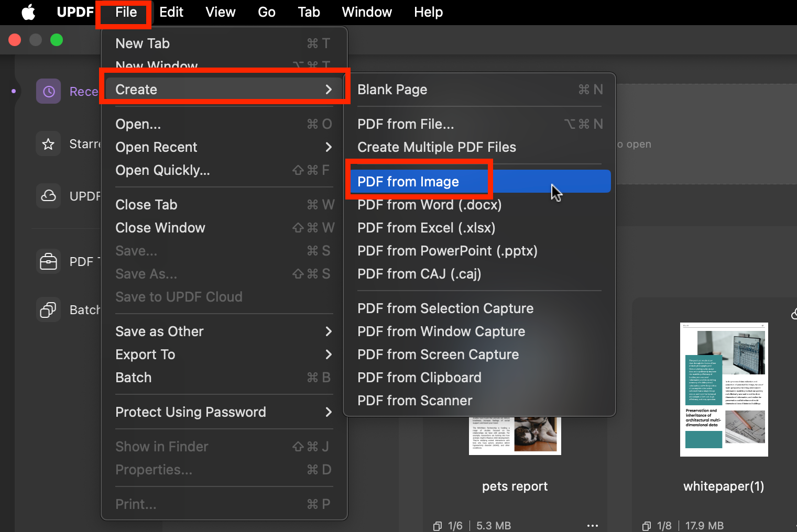Viewport: 797px width, 532px height.
Task: Open PDF Tools via briefcase sidebar icon
Action: pos(48,261)
